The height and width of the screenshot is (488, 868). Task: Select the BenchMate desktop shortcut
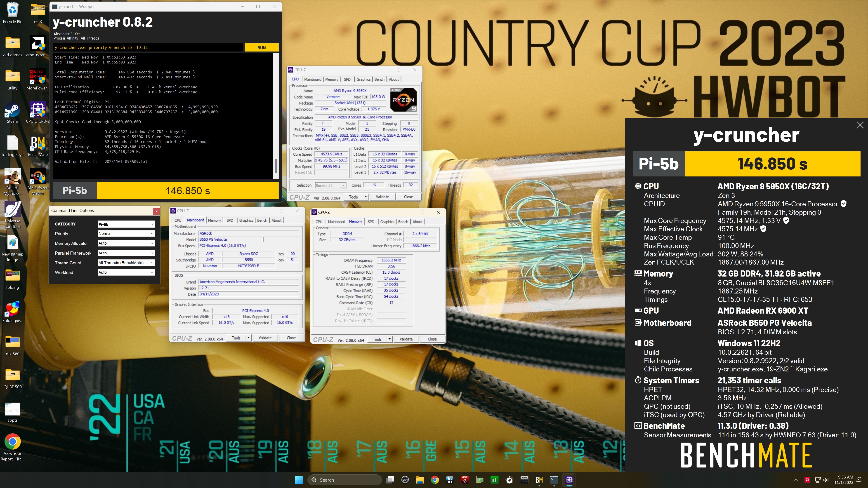coord(38,146)
